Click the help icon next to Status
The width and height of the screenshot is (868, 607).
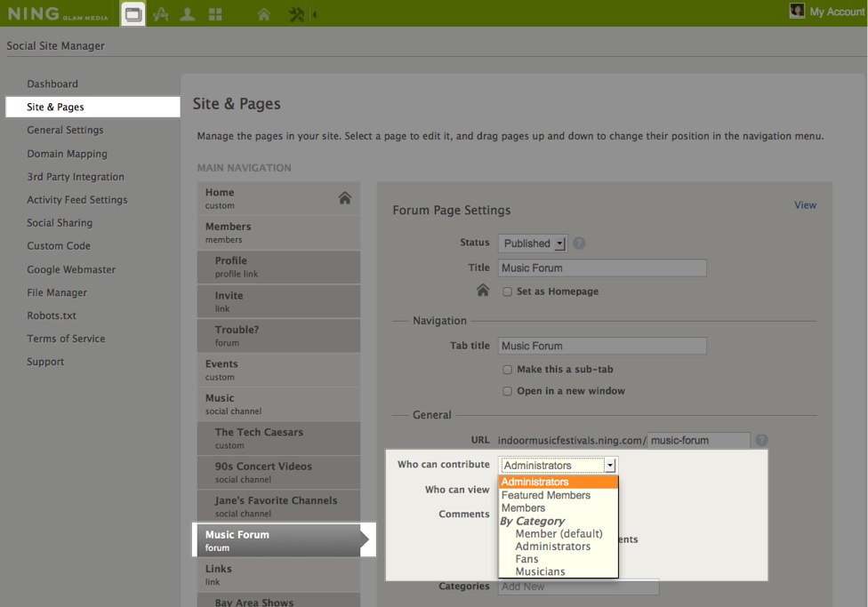click(x=579, y=243)
